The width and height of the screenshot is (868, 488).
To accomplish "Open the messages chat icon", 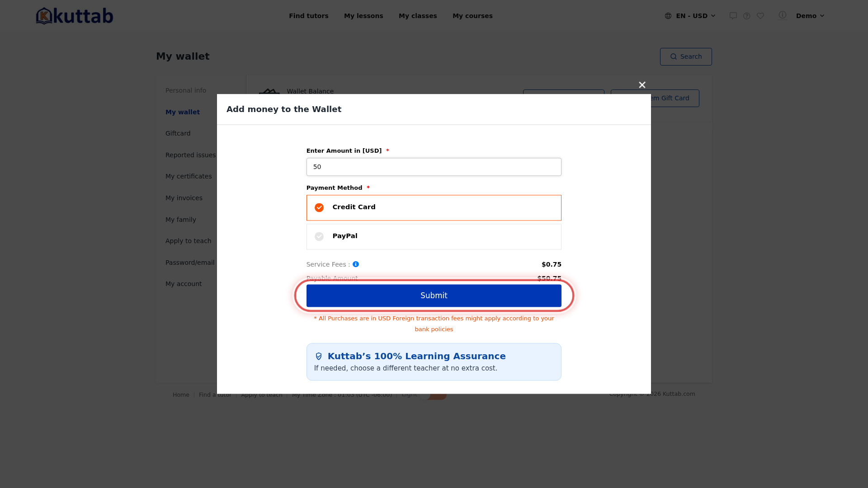I will (x=733, y=16).
